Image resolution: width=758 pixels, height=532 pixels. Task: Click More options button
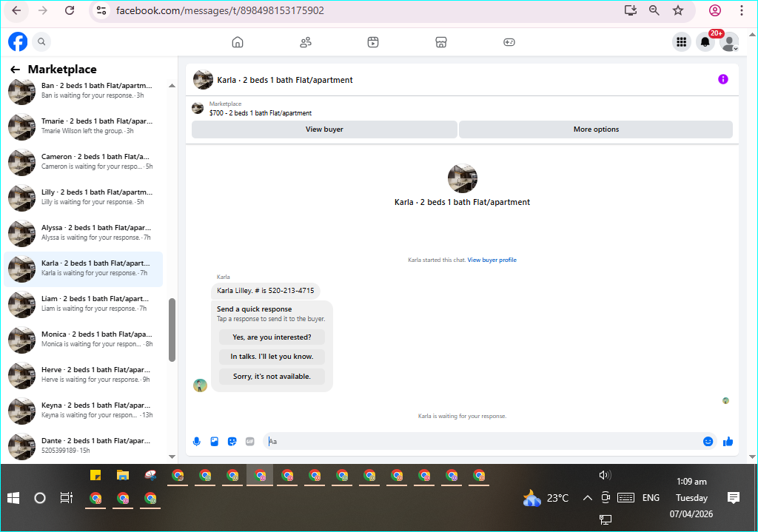tap(596, 129)
